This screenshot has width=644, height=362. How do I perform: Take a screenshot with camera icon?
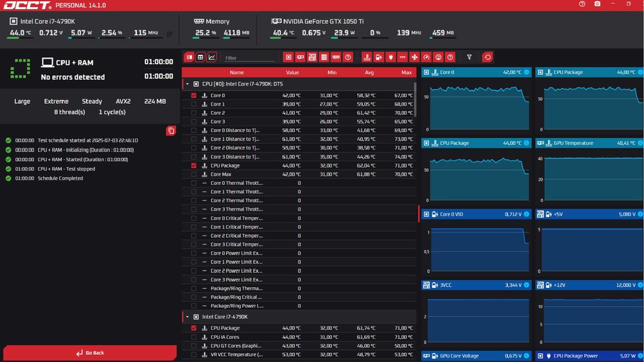pyautogui.click(x=597, y=4)
